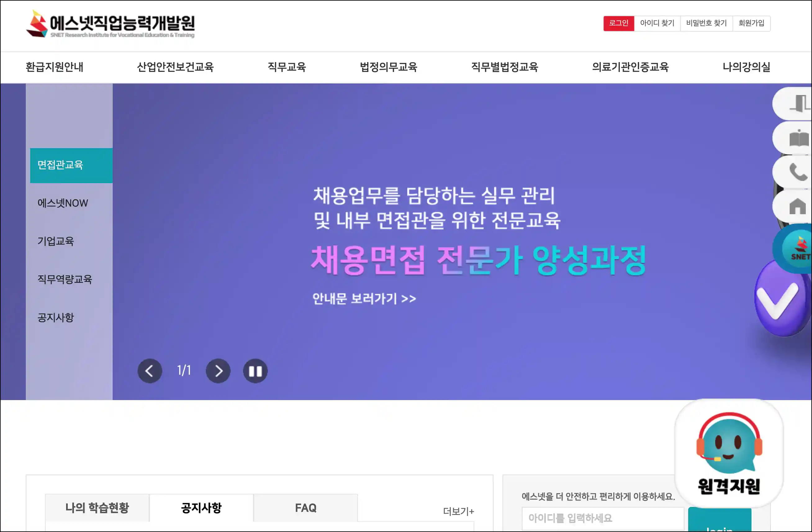Click the 더보기+ link
This screenshot has width=812, height=532.
(458, 511)
